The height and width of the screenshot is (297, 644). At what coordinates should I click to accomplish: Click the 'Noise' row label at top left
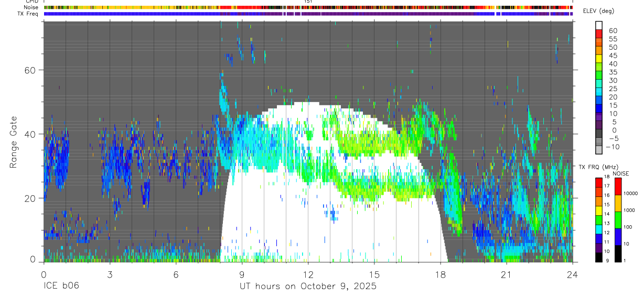(x=31, y=7)
